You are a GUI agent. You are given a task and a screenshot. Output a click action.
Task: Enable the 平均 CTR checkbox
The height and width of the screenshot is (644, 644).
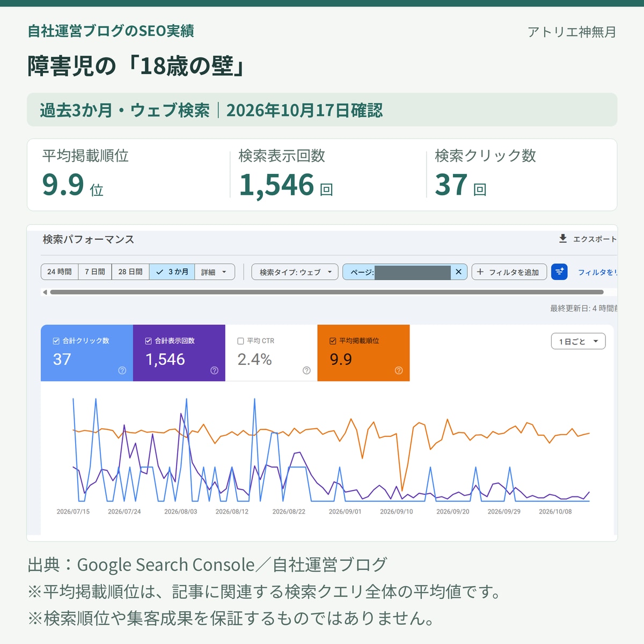(x=240, y=341)
